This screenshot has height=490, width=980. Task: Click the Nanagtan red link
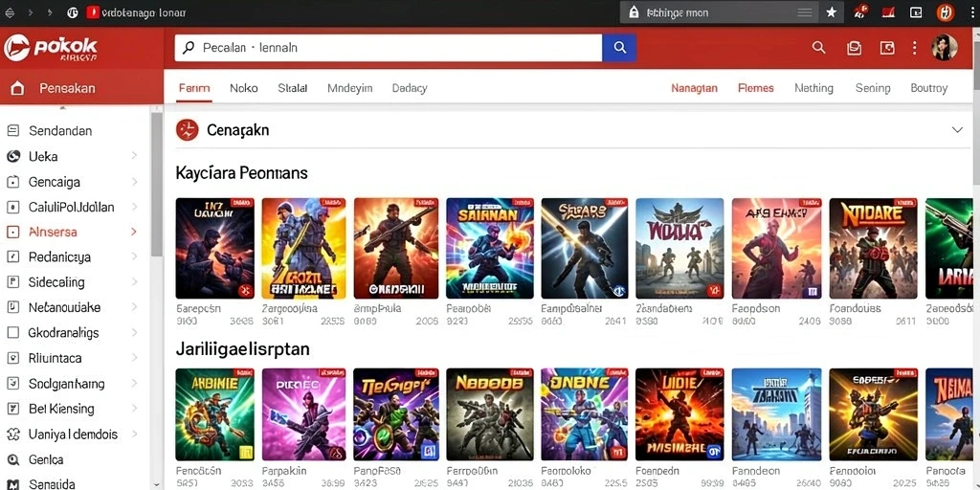point(695,88)
